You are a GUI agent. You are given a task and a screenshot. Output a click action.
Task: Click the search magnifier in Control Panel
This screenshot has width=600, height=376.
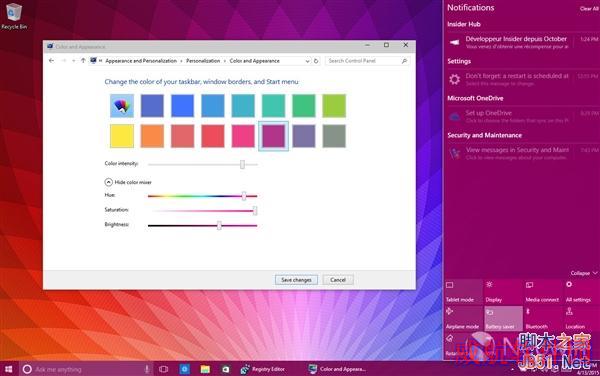(x=404, y=61)
